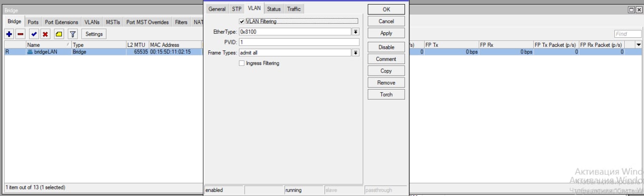Click Apply button in dialog

click(x=386, y=33)
